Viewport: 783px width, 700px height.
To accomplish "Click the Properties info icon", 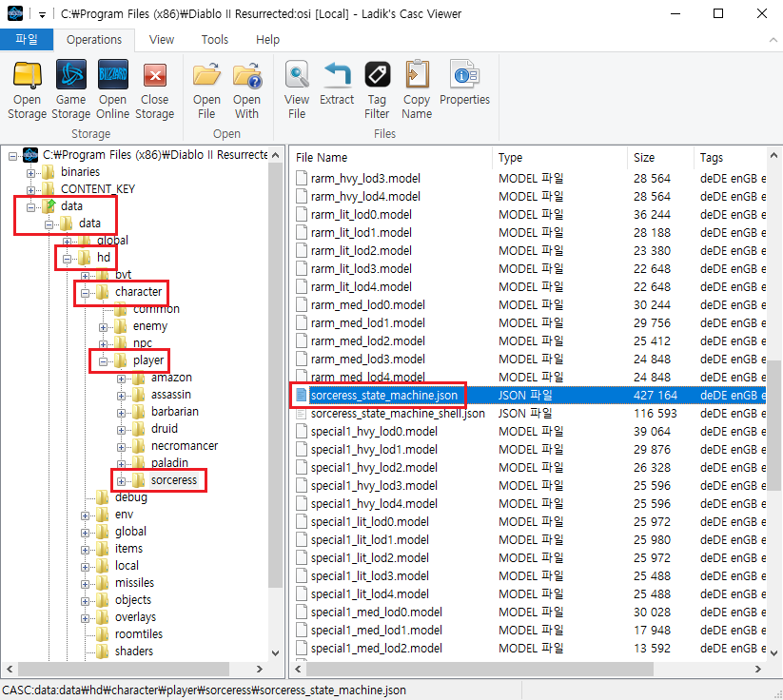I will pos(464,75).
